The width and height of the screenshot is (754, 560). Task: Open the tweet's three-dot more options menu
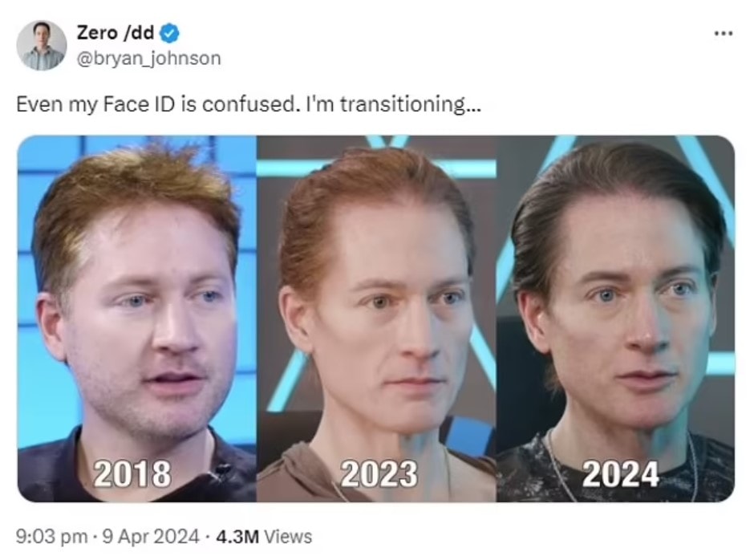coord(724,34)
